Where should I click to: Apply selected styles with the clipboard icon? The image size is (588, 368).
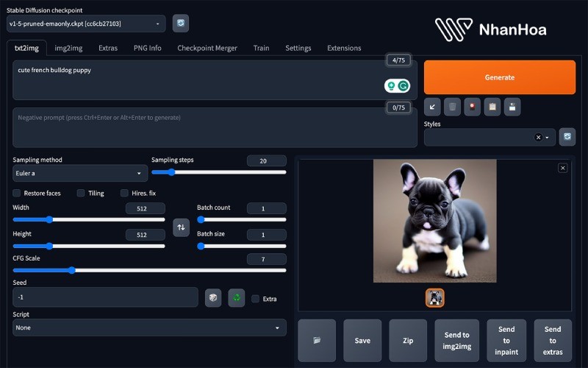pos(492,107)
